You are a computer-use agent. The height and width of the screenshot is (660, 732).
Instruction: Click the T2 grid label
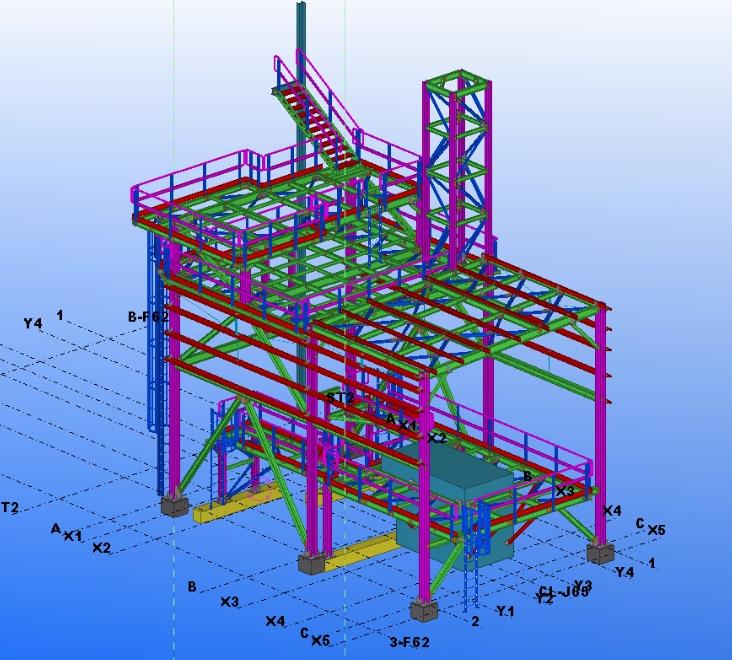10,508
